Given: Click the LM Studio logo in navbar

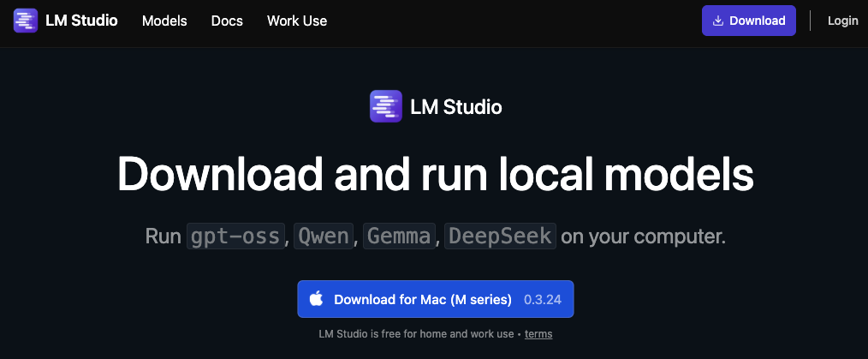Looking at the screenshot, I should (x=26, y=21).
